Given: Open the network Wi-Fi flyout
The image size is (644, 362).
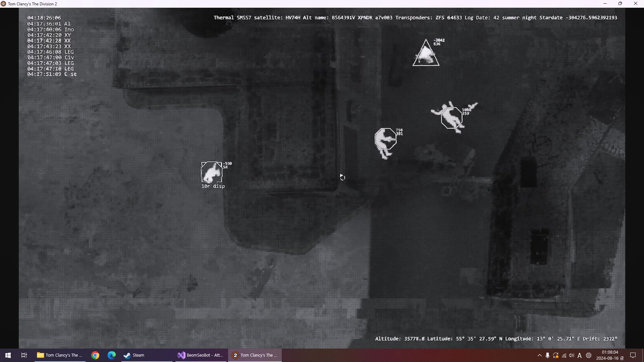Looking at the screenshot, I should click(564, 356).
